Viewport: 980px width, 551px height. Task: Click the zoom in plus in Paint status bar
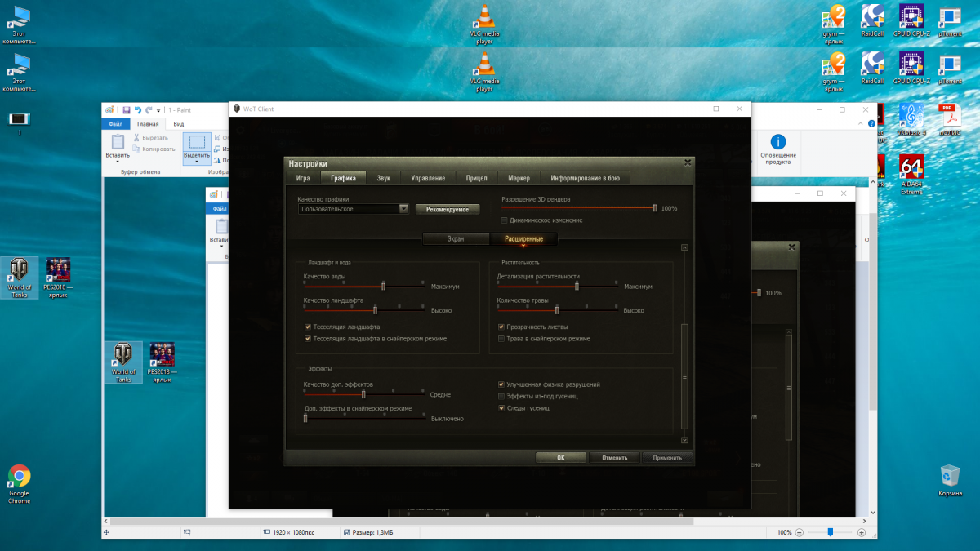861,532
